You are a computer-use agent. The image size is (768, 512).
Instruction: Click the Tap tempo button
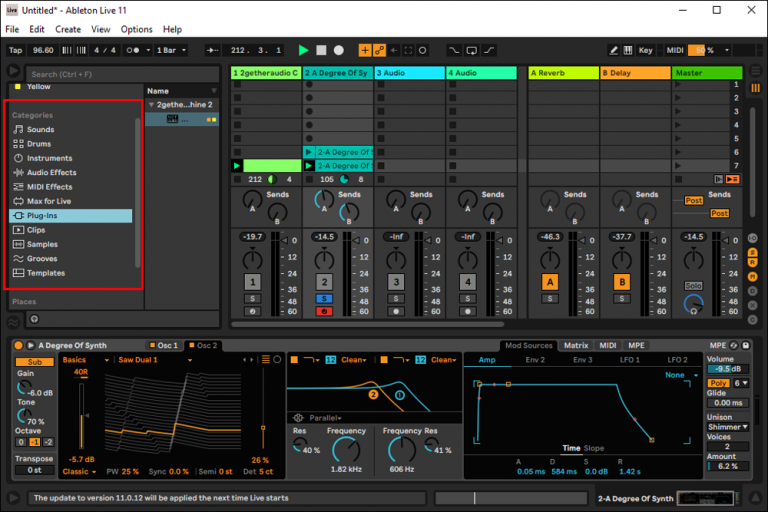pos(15,50)
